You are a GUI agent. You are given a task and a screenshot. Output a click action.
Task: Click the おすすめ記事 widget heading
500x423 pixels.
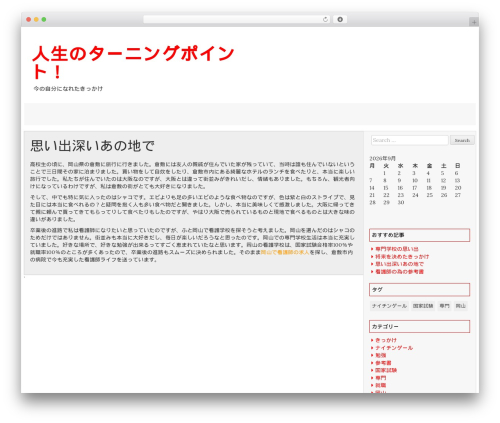point(420,235)
